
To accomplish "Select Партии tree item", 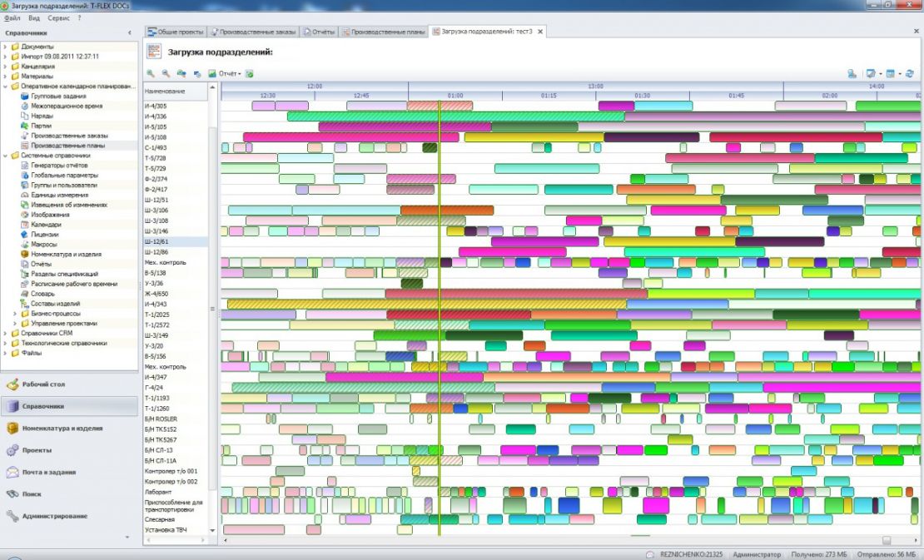I will 42,126.
